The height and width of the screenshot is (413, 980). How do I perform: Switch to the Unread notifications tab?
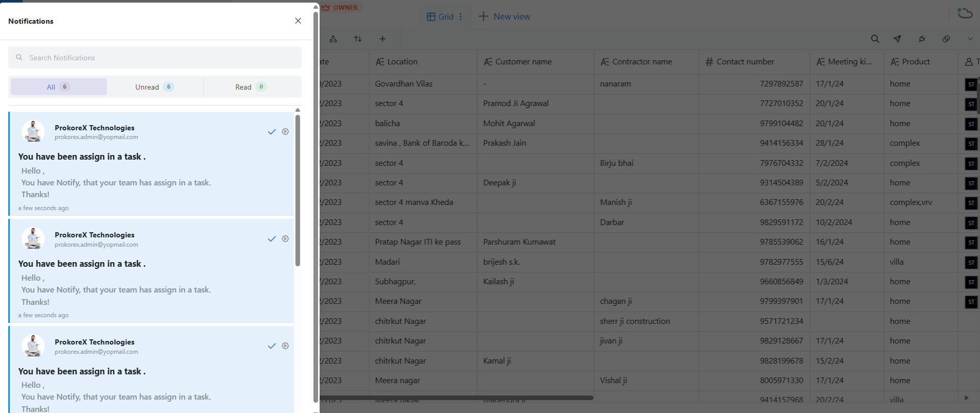(x=154, y=87)
